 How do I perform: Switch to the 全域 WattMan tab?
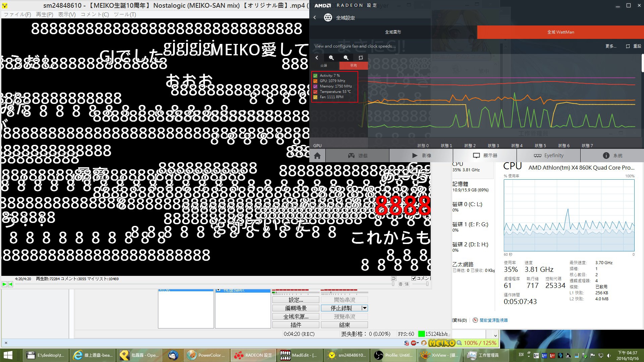[x=560, y=32]
